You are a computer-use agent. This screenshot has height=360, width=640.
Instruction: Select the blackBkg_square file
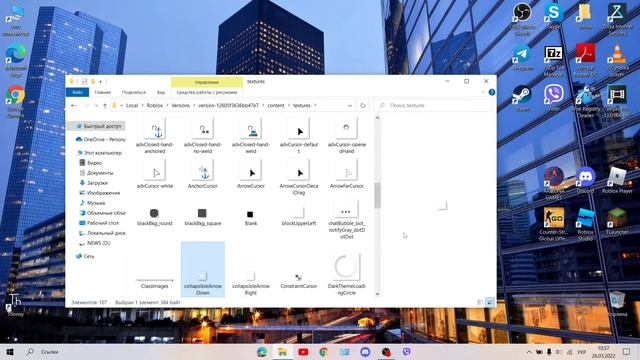(x=202, y=216)
